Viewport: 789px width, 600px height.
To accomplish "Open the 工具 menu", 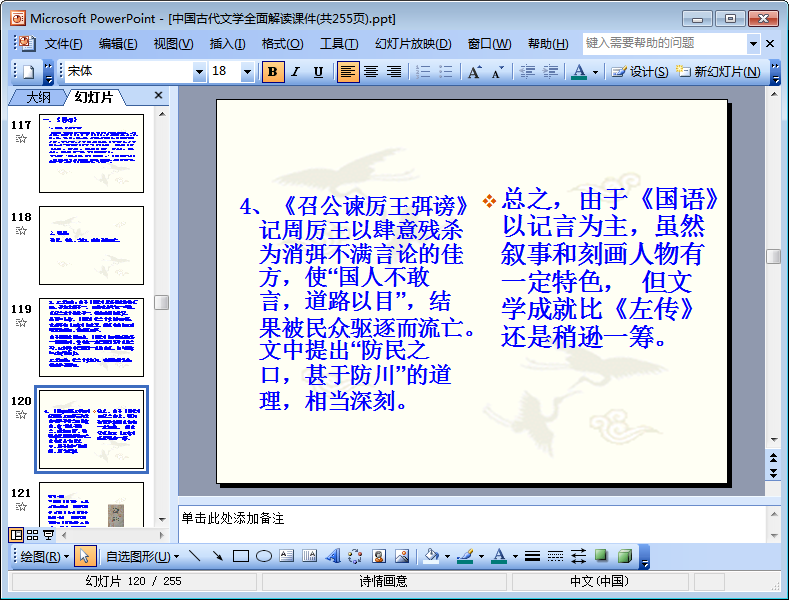I will 339,44.
